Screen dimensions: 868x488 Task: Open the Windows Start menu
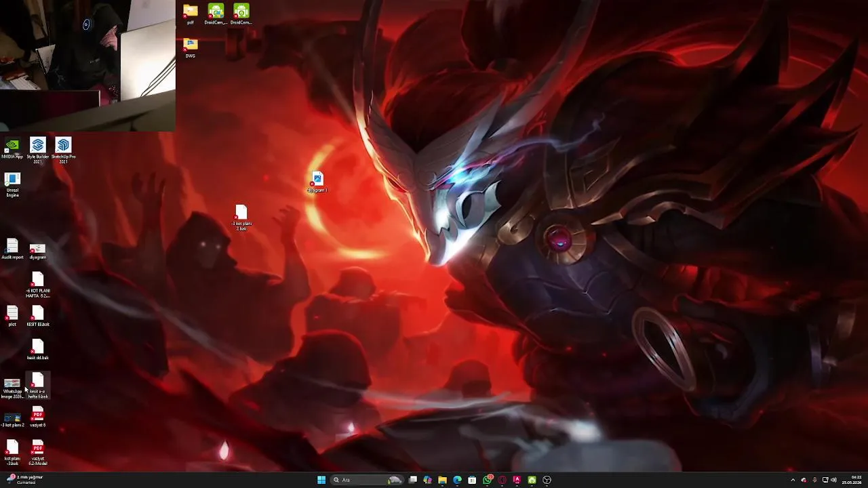[x=321, y=480]
